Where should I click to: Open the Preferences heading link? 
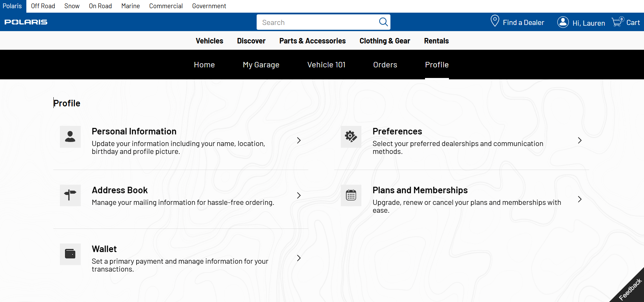pyautogui.click(x=397, y=131)
